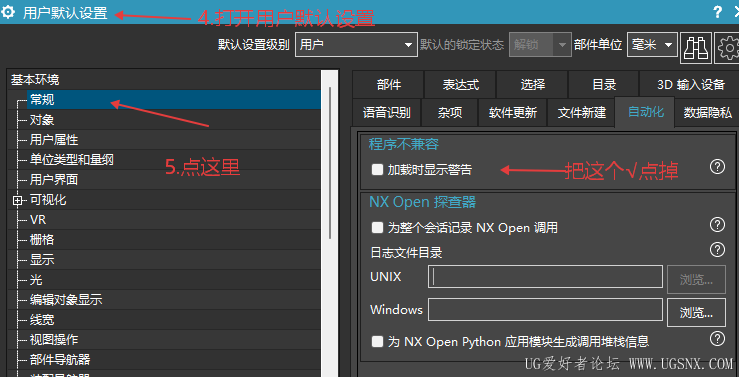Screen dimensions: 739x377
Task: Toggle the 加载时显示警告 checkbox
Action: (377, 170)
